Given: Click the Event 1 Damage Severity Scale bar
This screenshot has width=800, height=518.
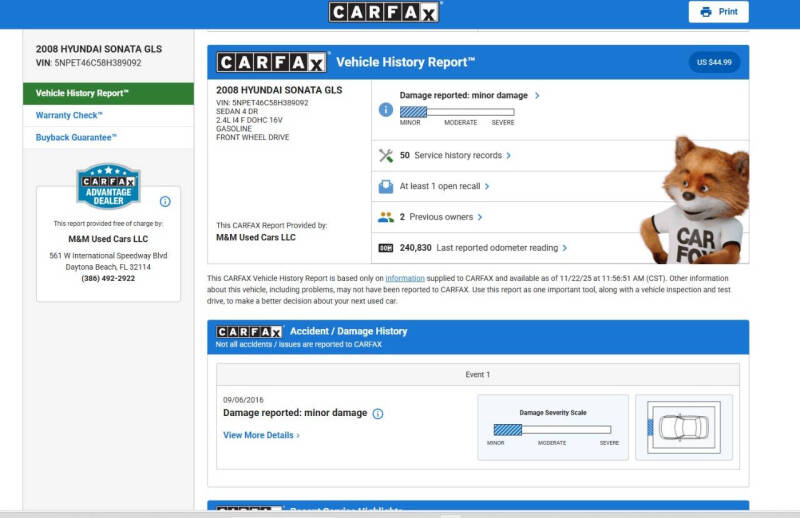Looking at the screenshot, I should (552, 429).
